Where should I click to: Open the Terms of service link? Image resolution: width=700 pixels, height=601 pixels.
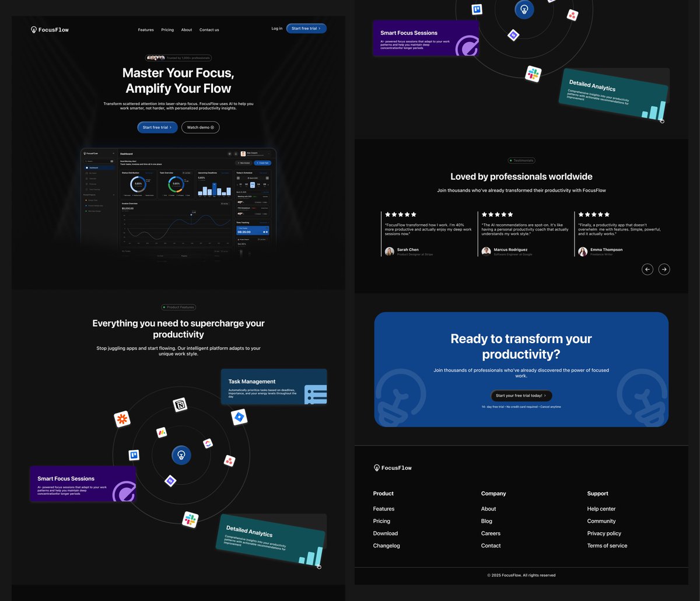click(x=607, y=546)
